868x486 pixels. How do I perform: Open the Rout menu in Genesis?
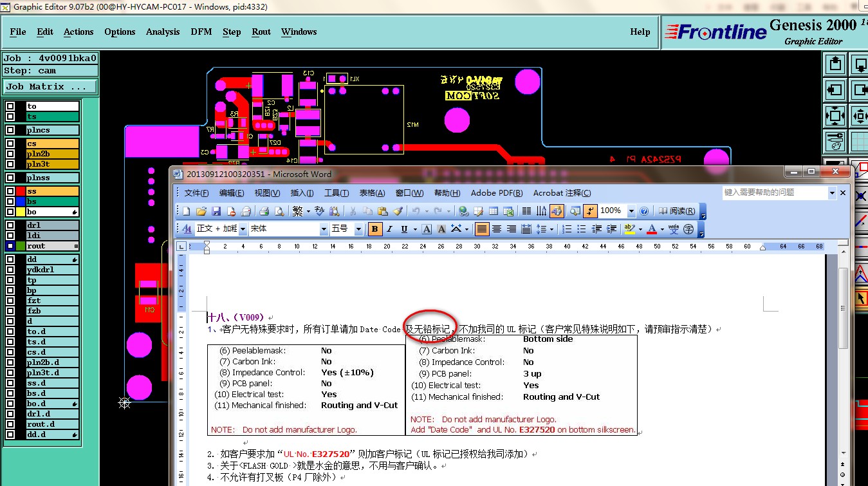pyautogui.click(x=261, y=32)
